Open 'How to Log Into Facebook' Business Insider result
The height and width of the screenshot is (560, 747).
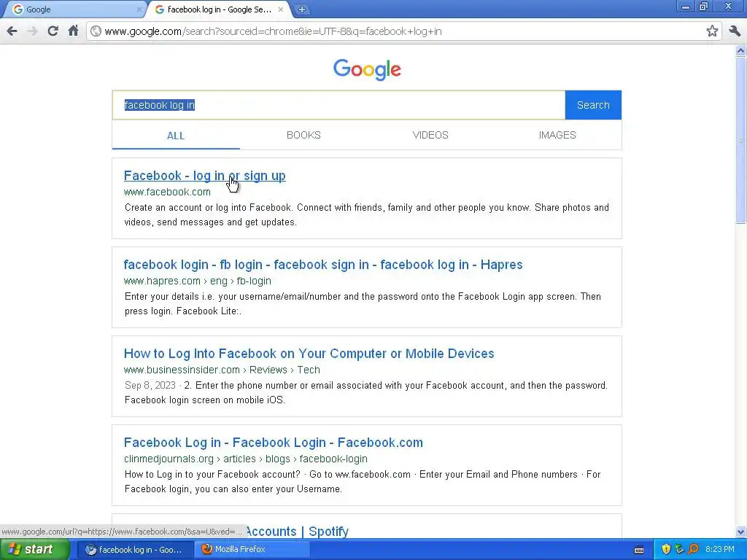pos(309,354)
